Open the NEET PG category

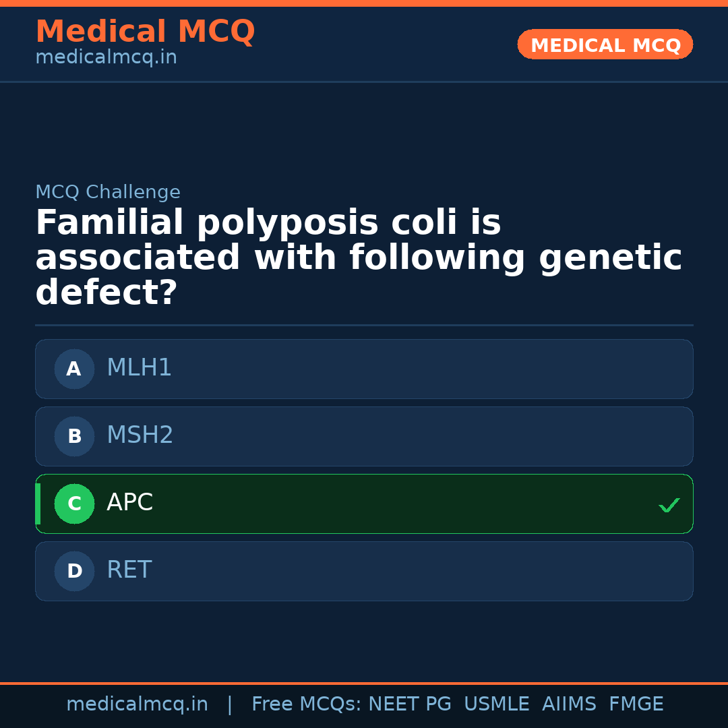tap(409, 703)
